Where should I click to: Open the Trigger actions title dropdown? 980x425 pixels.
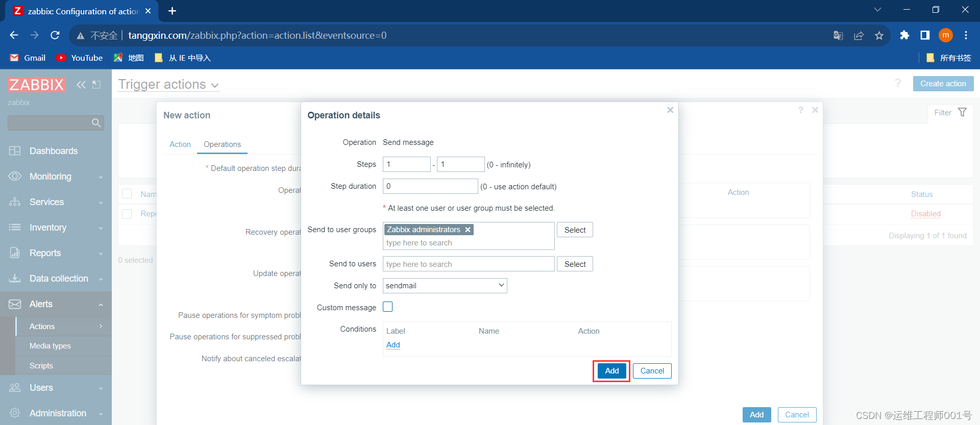pos(169,85)
